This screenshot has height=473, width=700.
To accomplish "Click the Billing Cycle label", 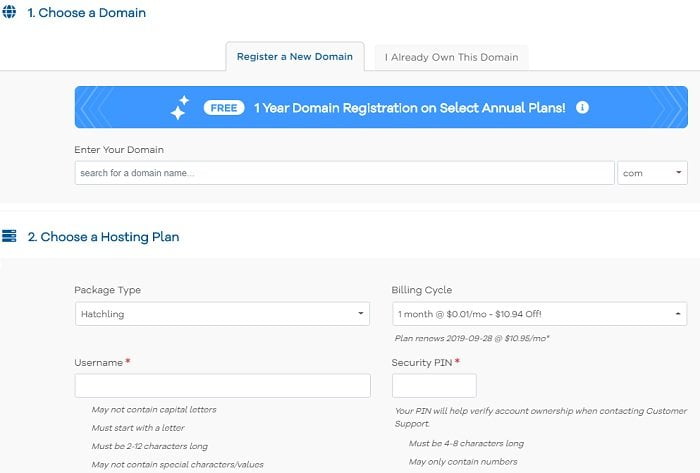I will (x=422, y=290).
